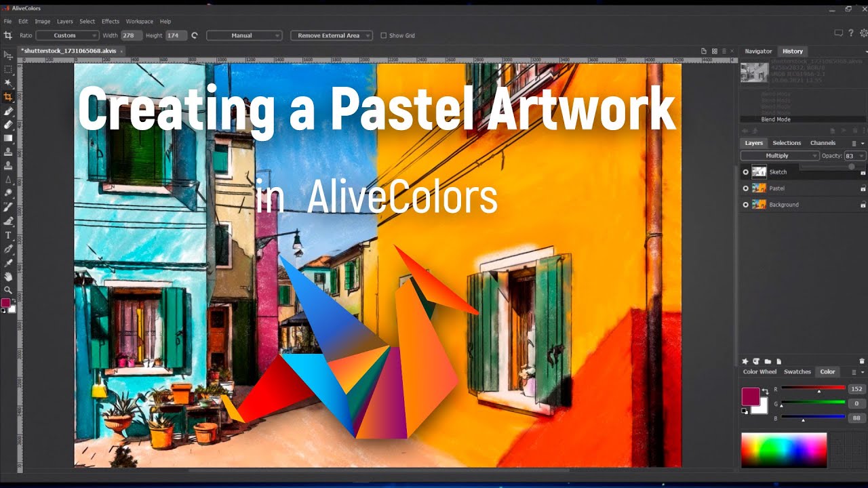868x488 pixels.
Task: Click the crop icon in options bar
Action: click(x=8, y=35)
